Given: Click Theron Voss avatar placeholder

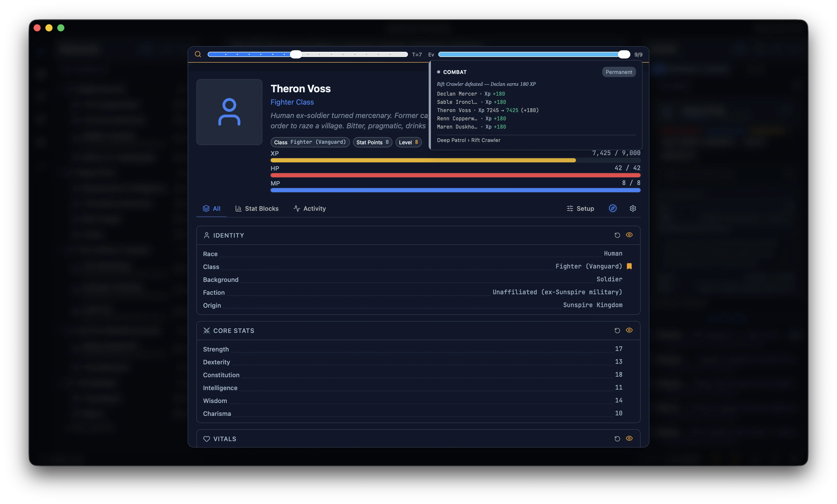Looking at the screenshot, I should coord(229,112).
